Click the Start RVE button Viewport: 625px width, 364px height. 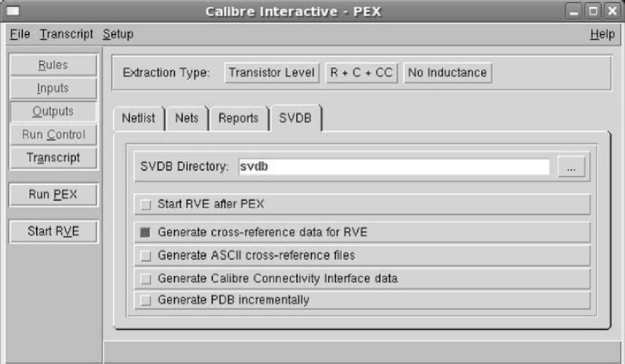pyautogui.click(x=53, y=231)
